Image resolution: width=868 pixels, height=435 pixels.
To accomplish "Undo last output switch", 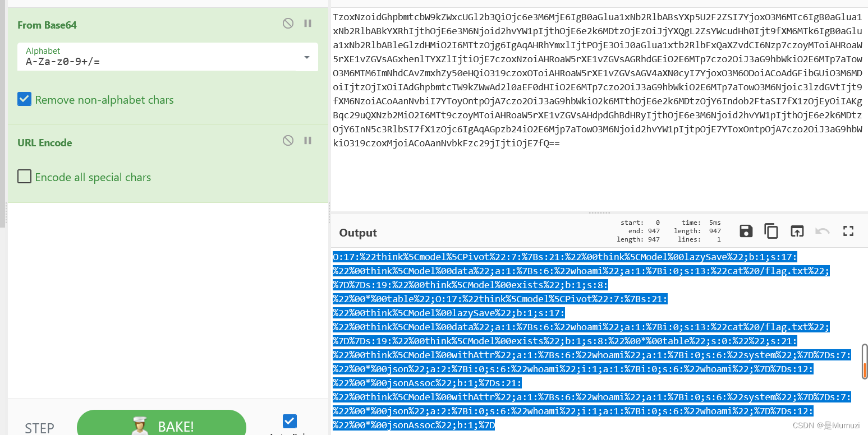I will tap(823, 231).
